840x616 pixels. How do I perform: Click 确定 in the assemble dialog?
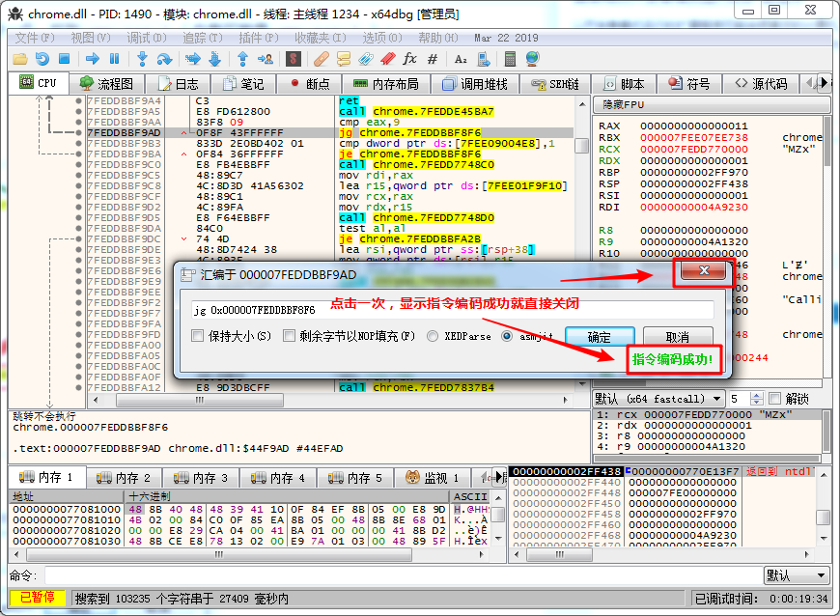point(600,336)
